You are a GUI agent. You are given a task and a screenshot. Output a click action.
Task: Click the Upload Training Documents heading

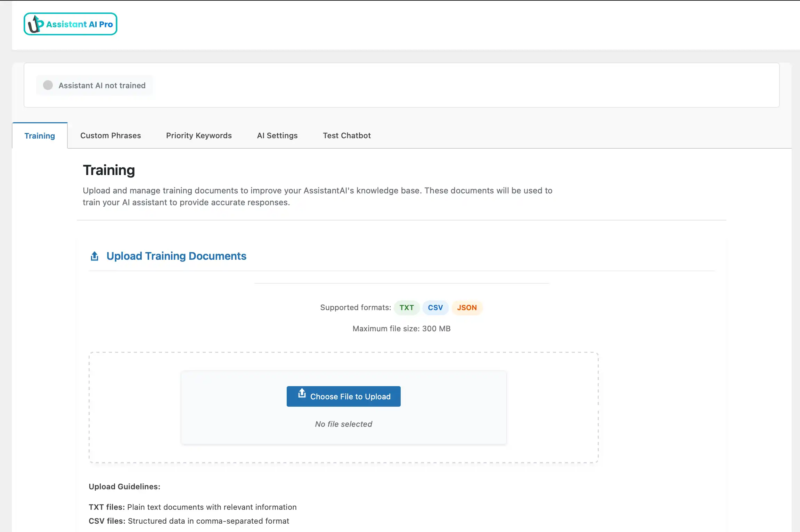[177, 256]
